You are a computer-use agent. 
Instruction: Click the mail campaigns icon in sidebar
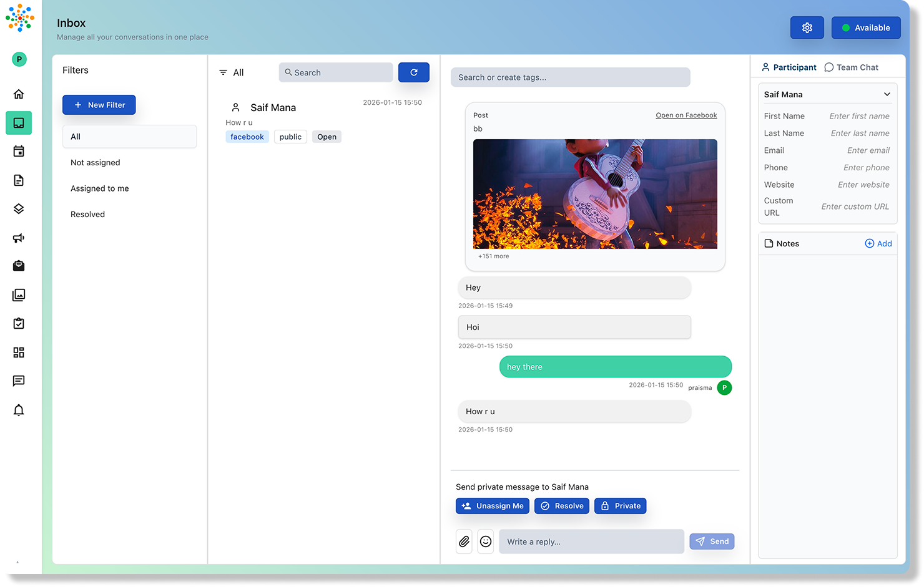click(19, 266)
